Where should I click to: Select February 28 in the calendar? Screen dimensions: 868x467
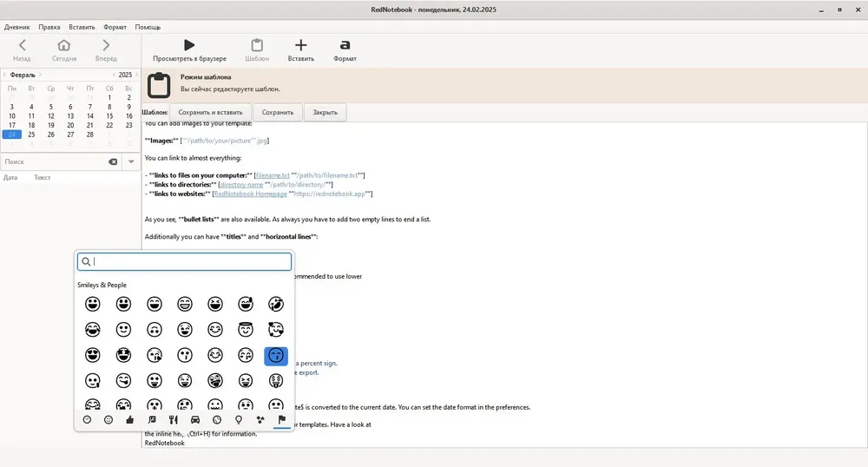[89, 135]
